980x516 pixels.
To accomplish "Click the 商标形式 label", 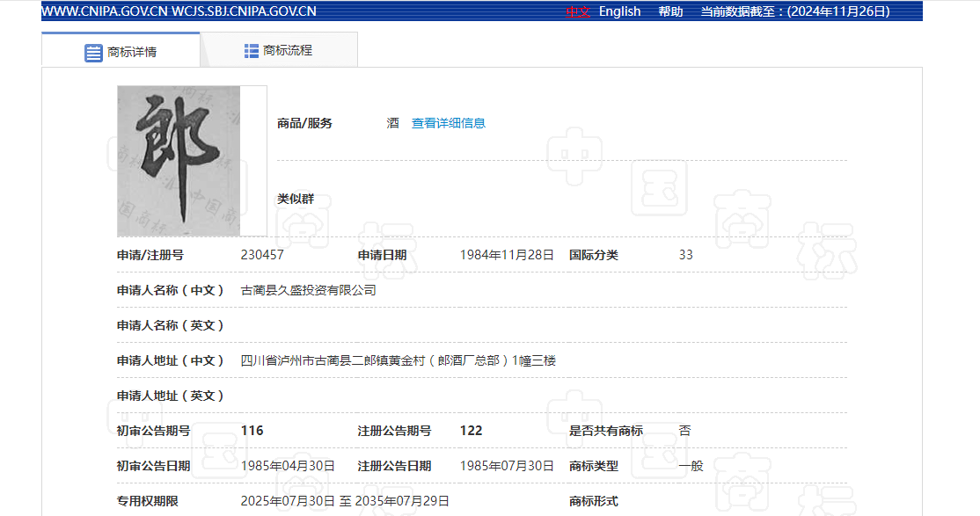I will tap(593, 501).
